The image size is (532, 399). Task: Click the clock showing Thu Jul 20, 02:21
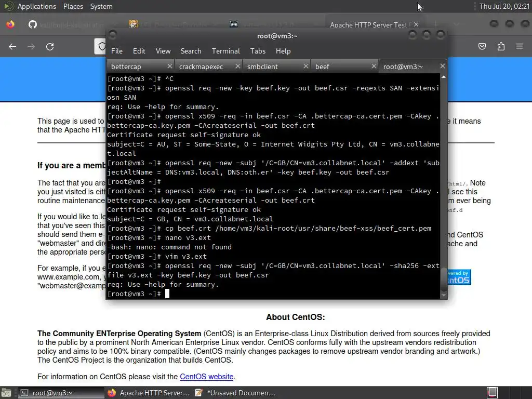[x=504, y=6]
